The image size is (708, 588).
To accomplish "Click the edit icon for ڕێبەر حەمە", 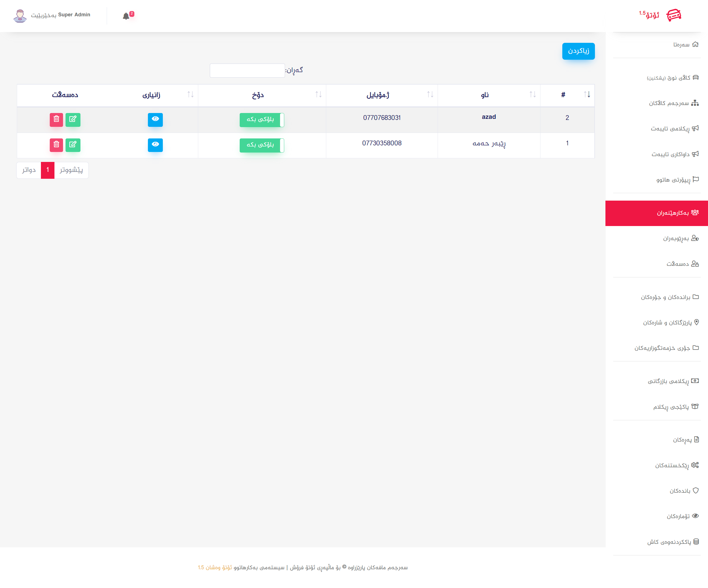I will pyautogui.click(x=73, y=145).
